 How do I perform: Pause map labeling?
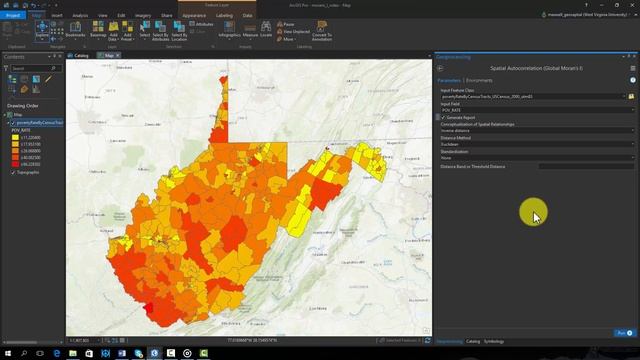tap(286, 24)
